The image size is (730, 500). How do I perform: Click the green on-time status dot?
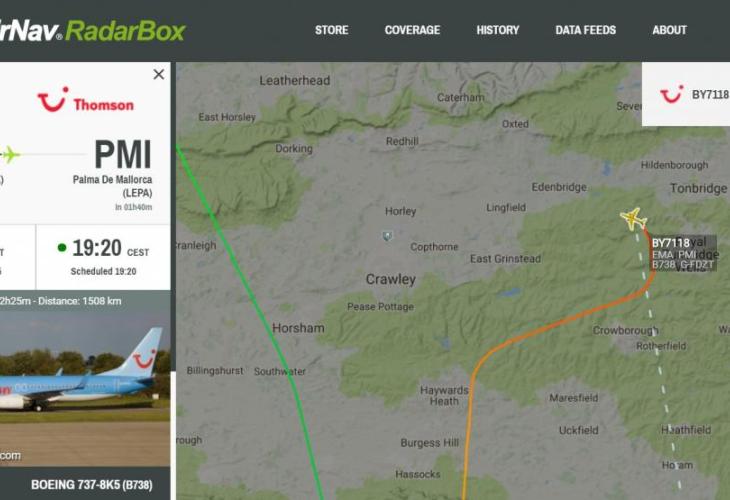61,247
